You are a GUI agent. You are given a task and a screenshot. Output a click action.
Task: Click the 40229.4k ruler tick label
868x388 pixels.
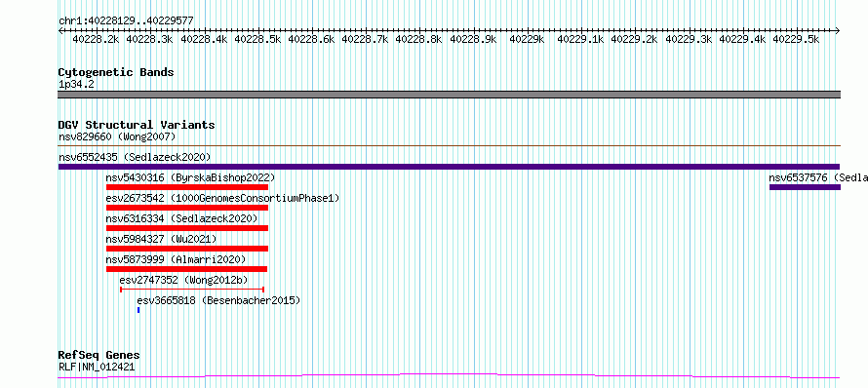coord(742,39)
